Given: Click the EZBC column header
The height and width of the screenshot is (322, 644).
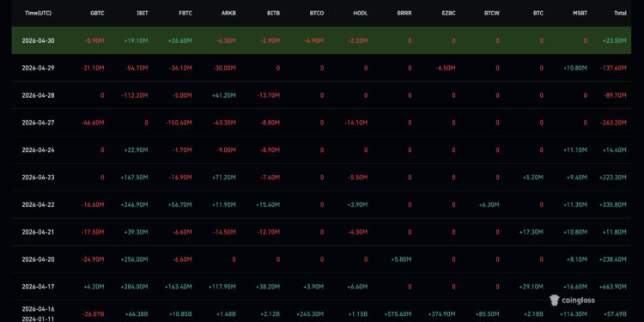Looking at the screenshot, I should pos(448,13).
